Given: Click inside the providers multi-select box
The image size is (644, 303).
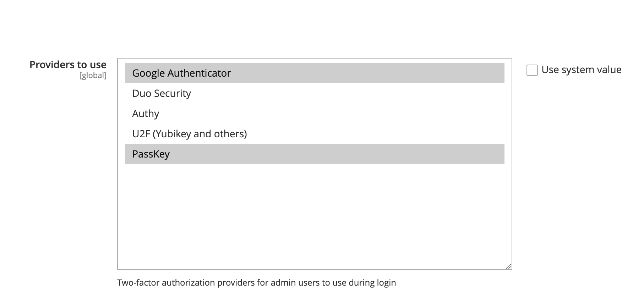Looking at the screenshot, I should [x=314, y=213].
